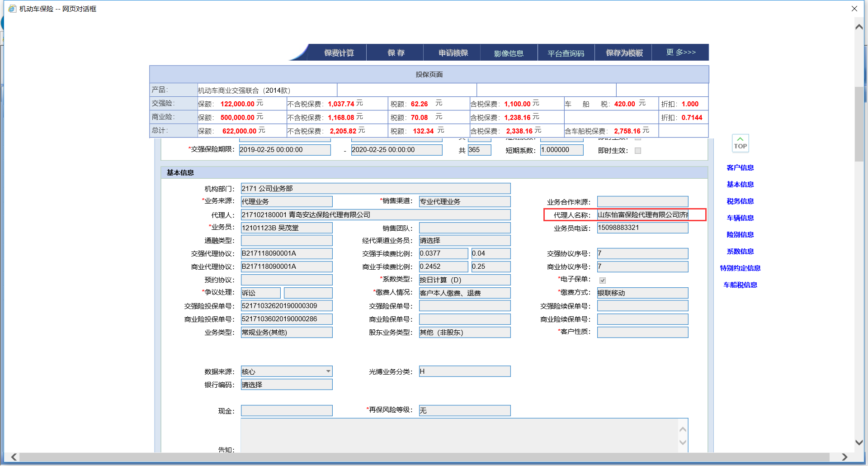Open the 股东业务类型 field
Image resolution: width=868 pixels, height=466 pixels.
click(x=465, y=332)
